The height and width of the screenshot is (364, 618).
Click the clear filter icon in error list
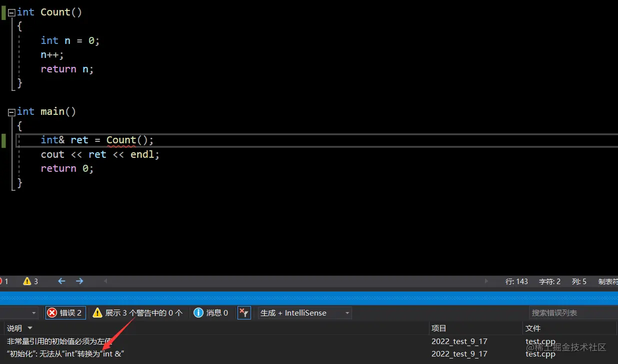point(244,313)
